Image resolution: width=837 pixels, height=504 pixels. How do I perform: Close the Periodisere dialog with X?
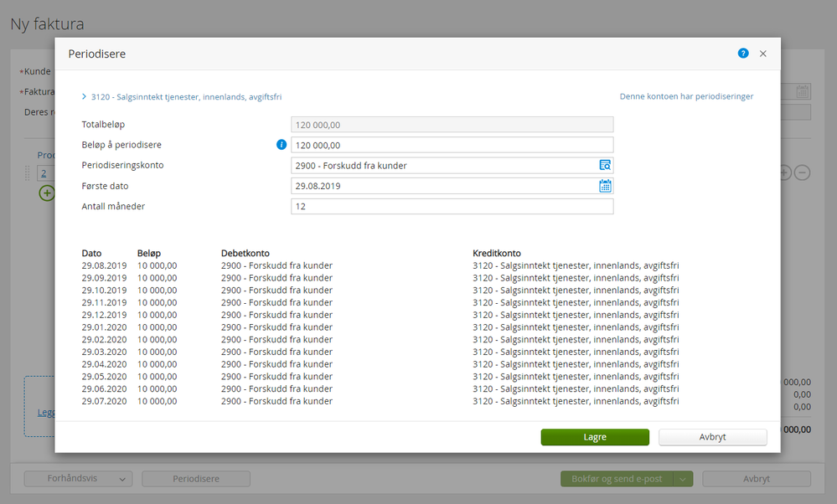[x=762, y=54]
